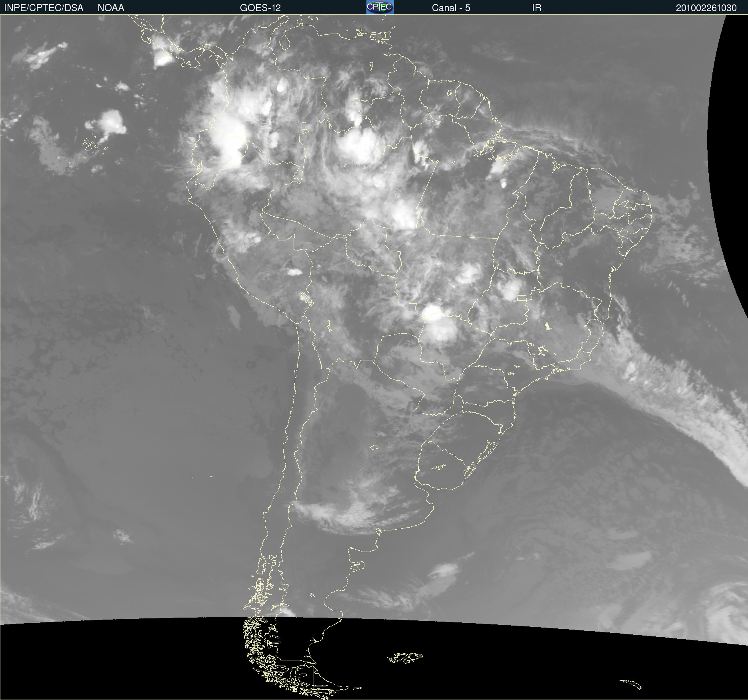Click the CPTEC logo in header
The image size is (748, 700).
(380, 7)
